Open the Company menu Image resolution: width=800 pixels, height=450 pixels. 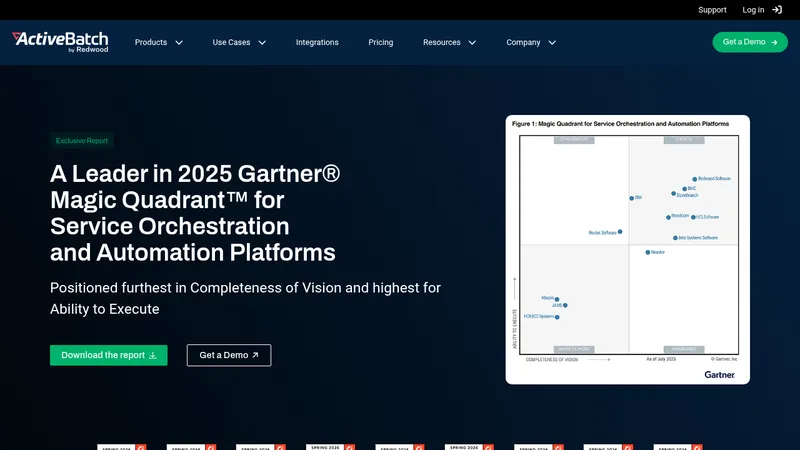click(x=523, y=42)
